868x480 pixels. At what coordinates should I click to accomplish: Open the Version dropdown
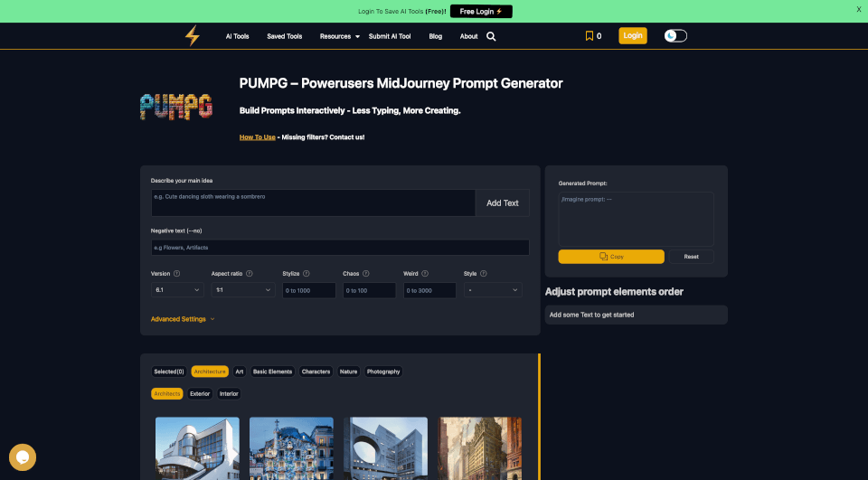coord(177,290)
